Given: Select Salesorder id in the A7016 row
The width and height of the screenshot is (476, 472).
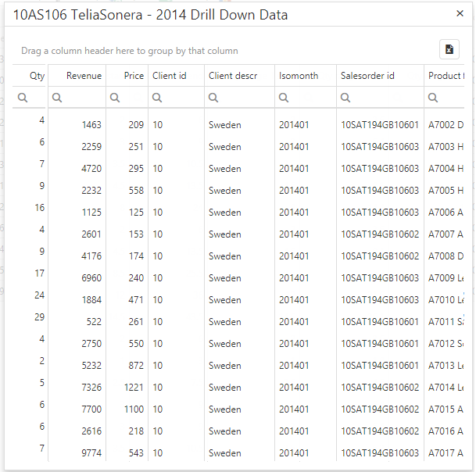Looking at the screenshot, I should point(380,431).
